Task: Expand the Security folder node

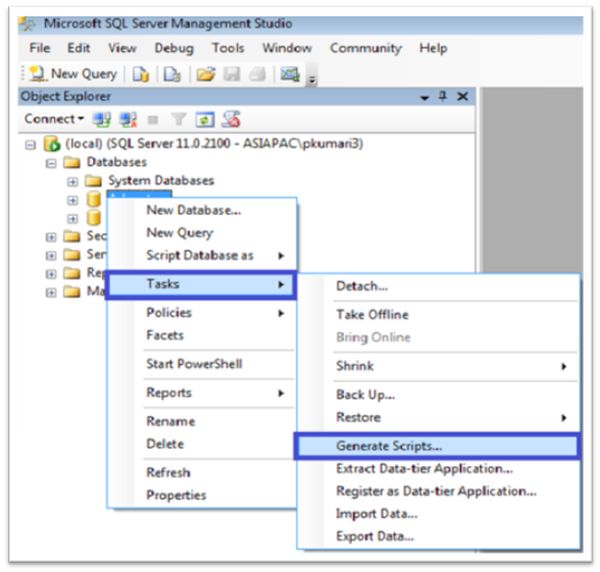Action: pos(51,237)
